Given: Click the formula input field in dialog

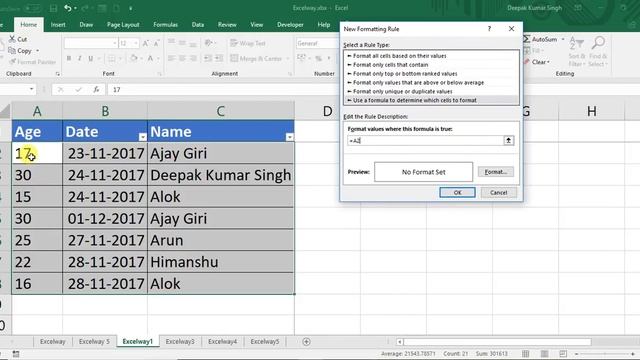Looking at the screenshot, I should 425,140.
